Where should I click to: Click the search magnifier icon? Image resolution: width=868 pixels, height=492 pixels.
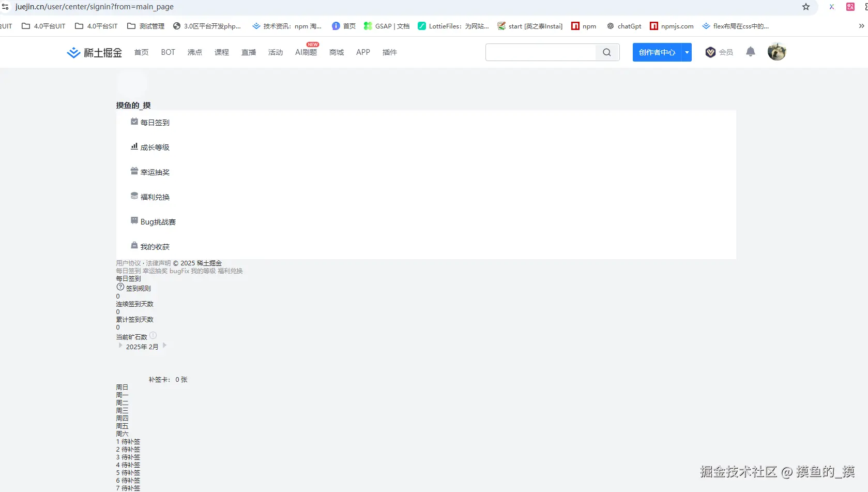point(606,52)
